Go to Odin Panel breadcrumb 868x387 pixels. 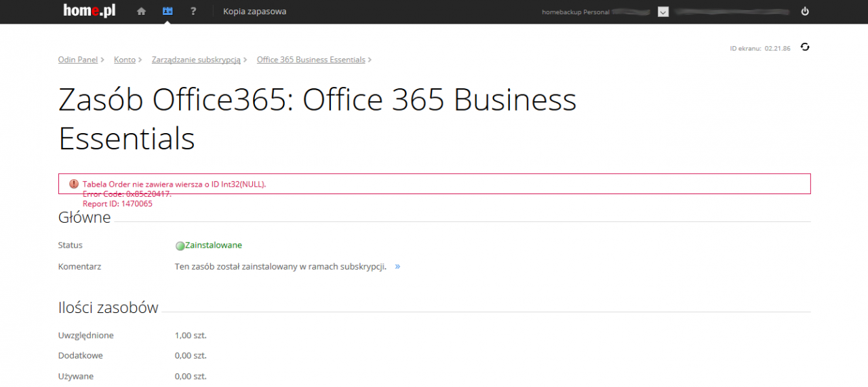point(78,60)
